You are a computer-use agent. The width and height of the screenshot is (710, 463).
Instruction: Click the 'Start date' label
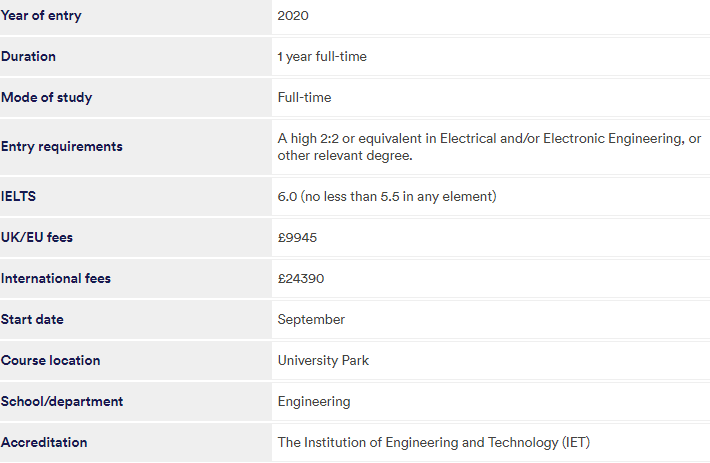click(32, 320)
